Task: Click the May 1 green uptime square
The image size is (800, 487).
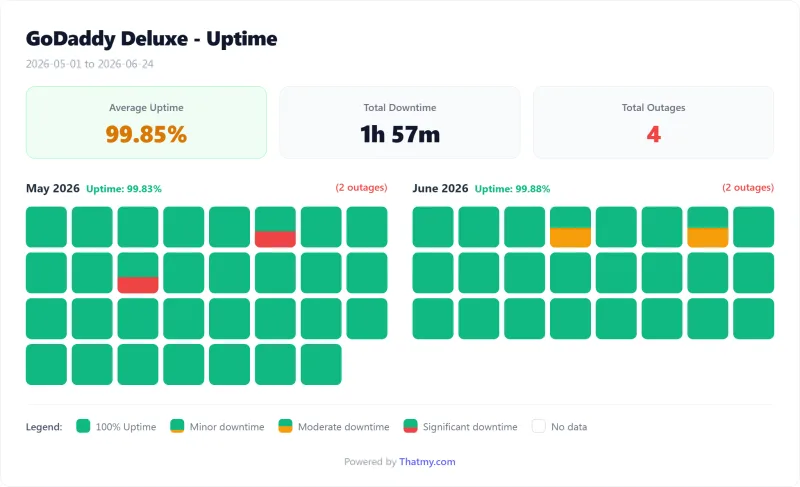Action: 46,227
